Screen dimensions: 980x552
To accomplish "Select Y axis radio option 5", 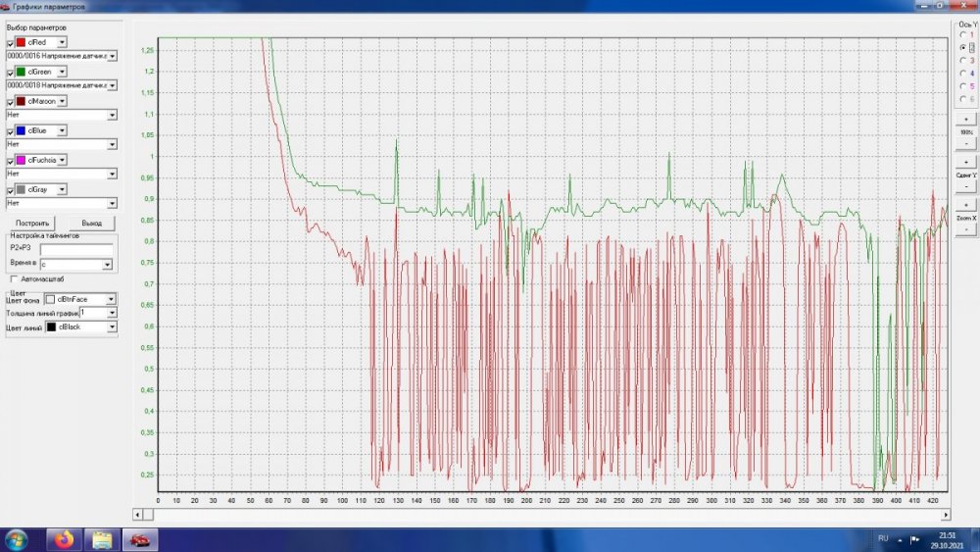I will (x=963, y=86).
